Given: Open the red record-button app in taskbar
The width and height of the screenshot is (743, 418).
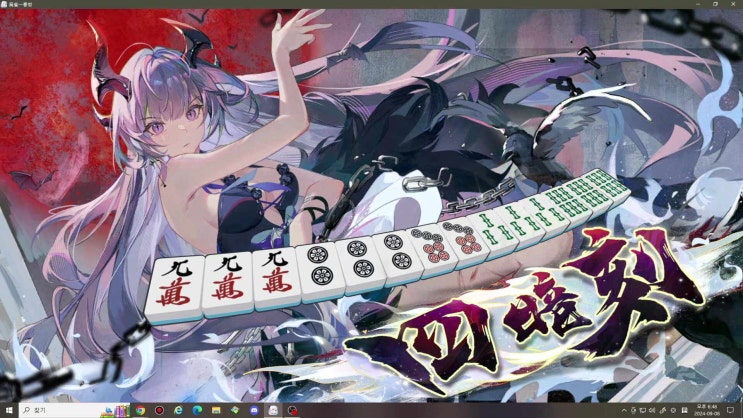Looking at the screenshot, I should click(x=159, y=410).
